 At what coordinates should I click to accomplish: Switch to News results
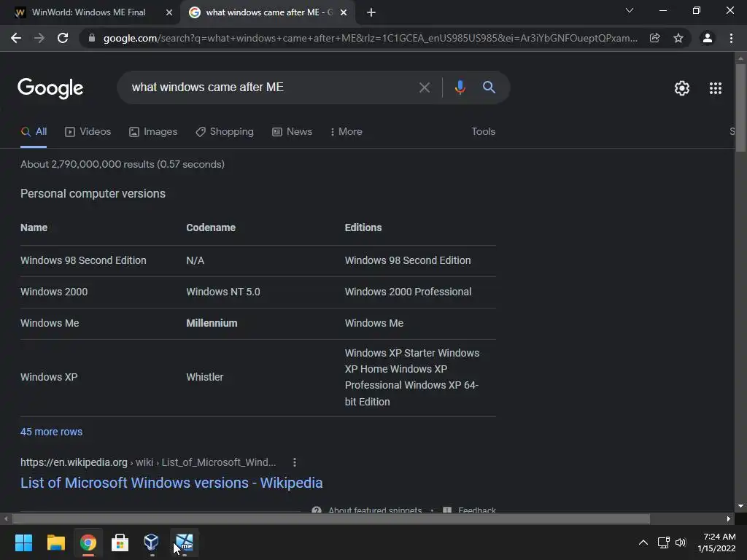click(x=292, y=132)
